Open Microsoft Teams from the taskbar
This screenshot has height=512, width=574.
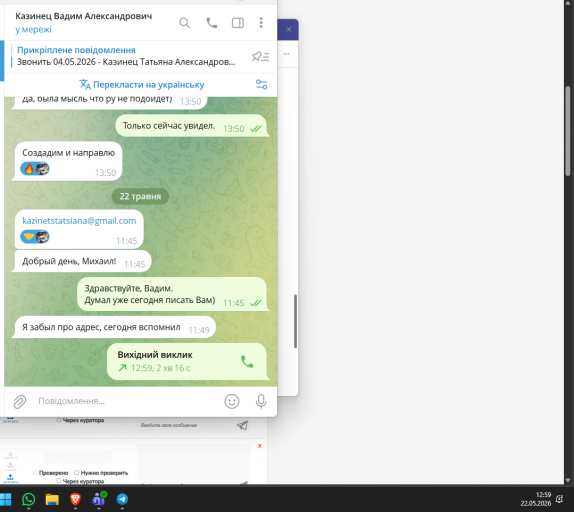(x=99, y=499)
